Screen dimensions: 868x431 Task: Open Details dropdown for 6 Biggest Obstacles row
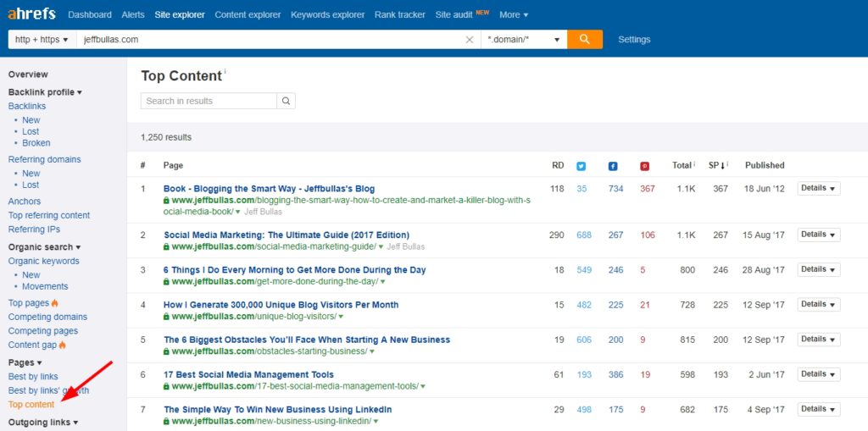pyautogui.click(x=819, y=340)
